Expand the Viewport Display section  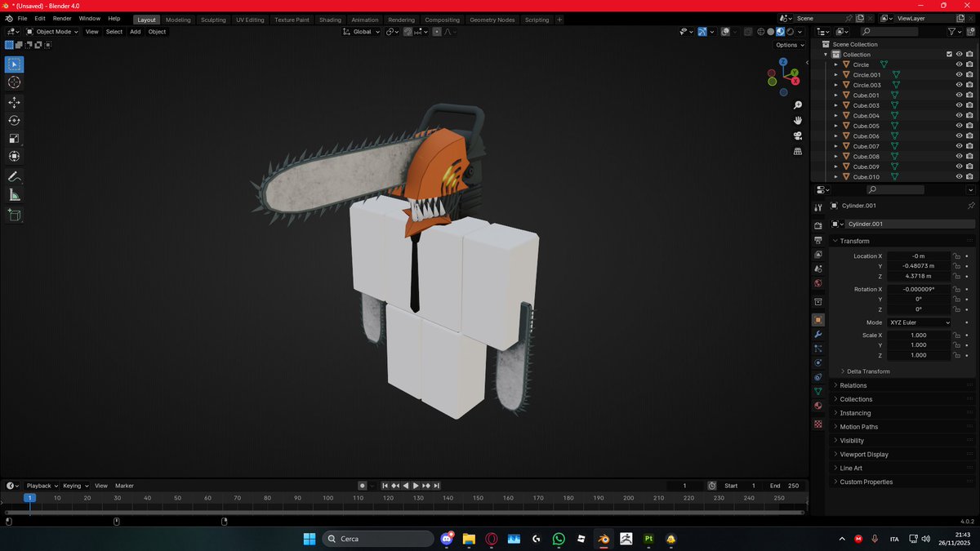click(864, 454)
